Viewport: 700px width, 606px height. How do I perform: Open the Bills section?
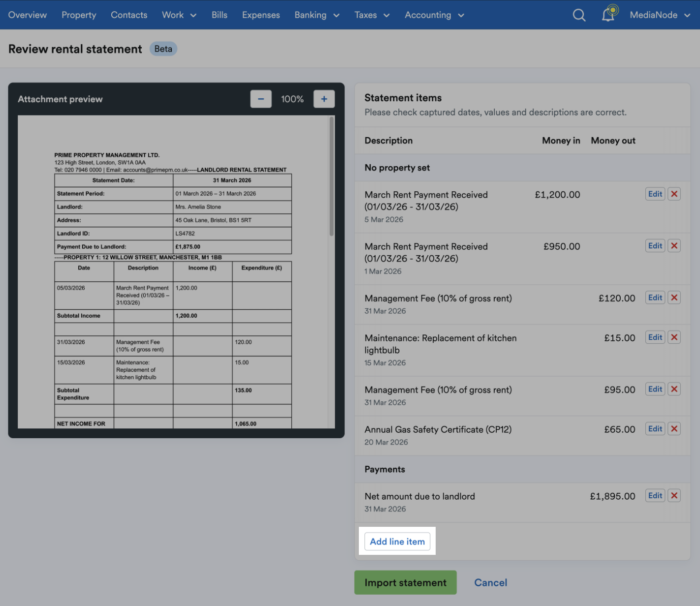point(220,15)
